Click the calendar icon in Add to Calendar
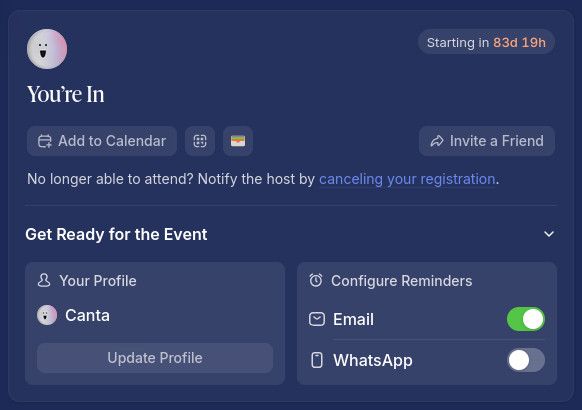 [45, 141]
